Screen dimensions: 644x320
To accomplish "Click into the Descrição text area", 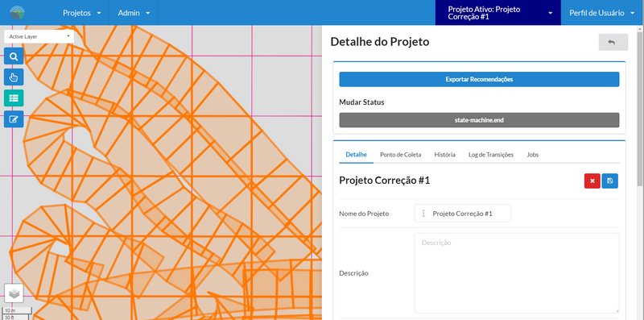I will tap(517, 273).
